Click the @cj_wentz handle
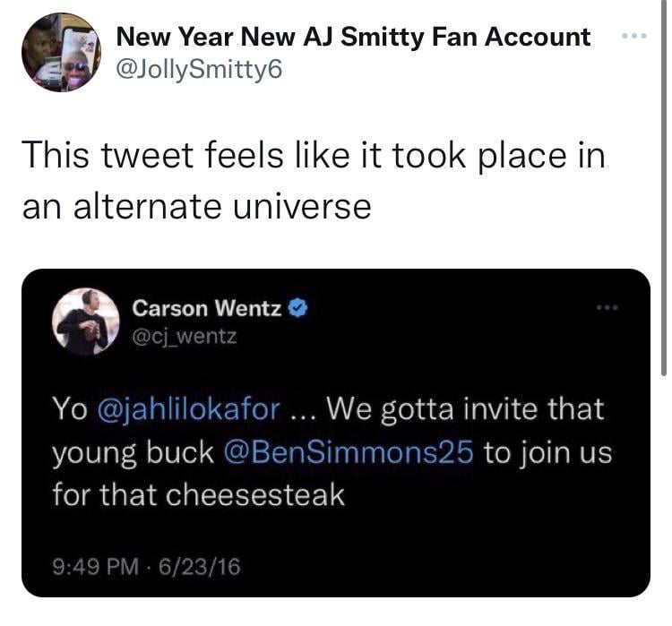Viewport: 672px width, 626px height. [x=185, y=339]
